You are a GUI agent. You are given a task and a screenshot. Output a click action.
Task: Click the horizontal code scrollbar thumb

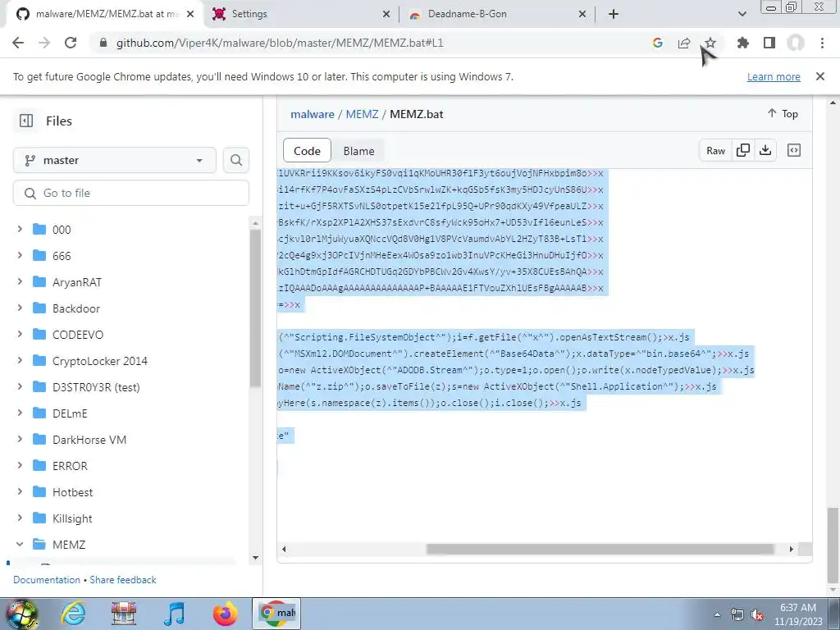tap(600, 549)
